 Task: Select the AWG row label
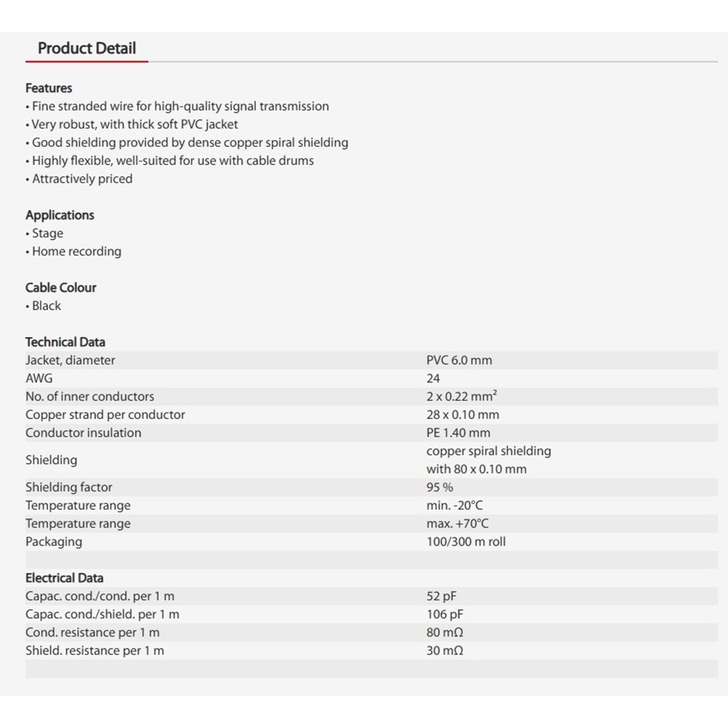(x=39, y=379)
